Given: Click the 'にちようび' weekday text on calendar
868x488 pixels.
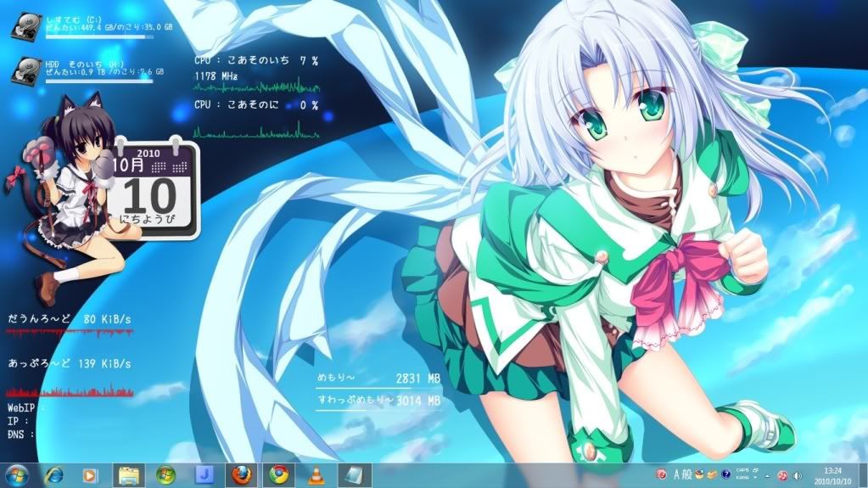Looking at the screenshot, I should pos(148,219).
